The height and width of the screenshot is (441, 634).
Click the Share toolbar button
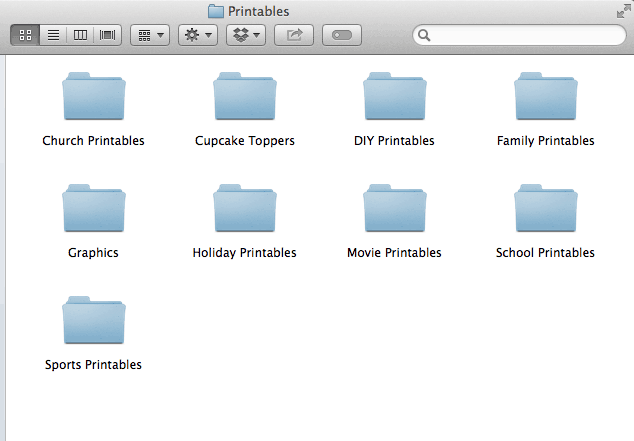(x=294, y=35)
